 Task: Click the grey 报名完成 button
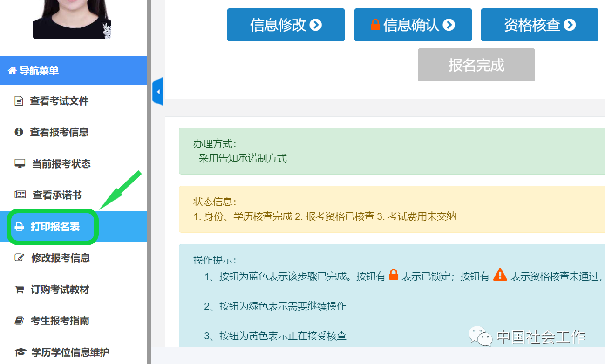pos(476,65)
